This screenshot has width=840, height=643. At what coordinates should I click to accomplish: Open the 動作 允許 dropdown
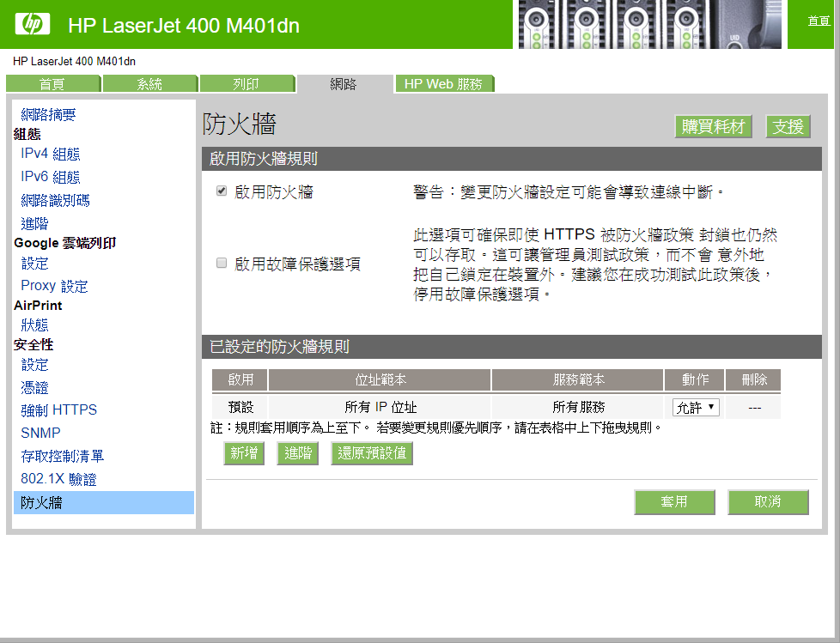pyautogui.click(x=696, y=408)
